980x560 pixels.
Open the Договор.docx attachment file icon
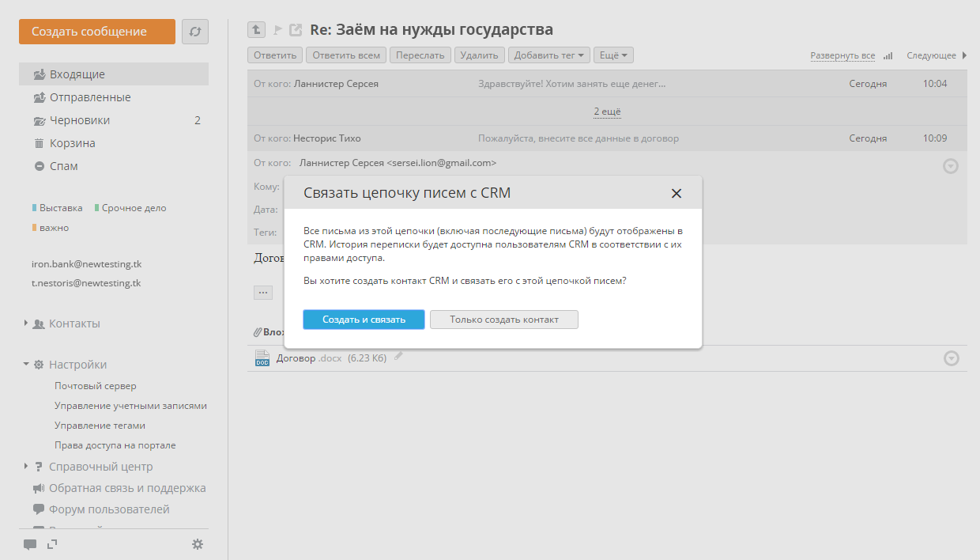point(262,358)
